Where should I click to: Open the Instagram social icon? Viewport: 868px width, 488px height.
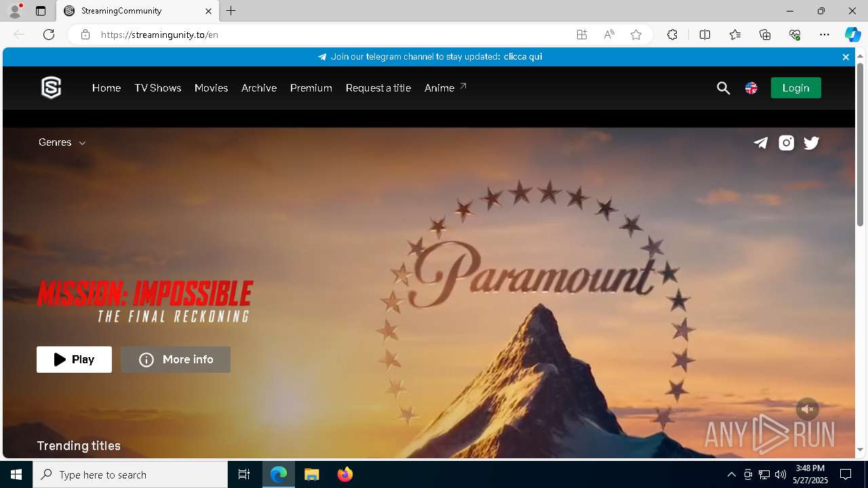(x=787, y=143)
